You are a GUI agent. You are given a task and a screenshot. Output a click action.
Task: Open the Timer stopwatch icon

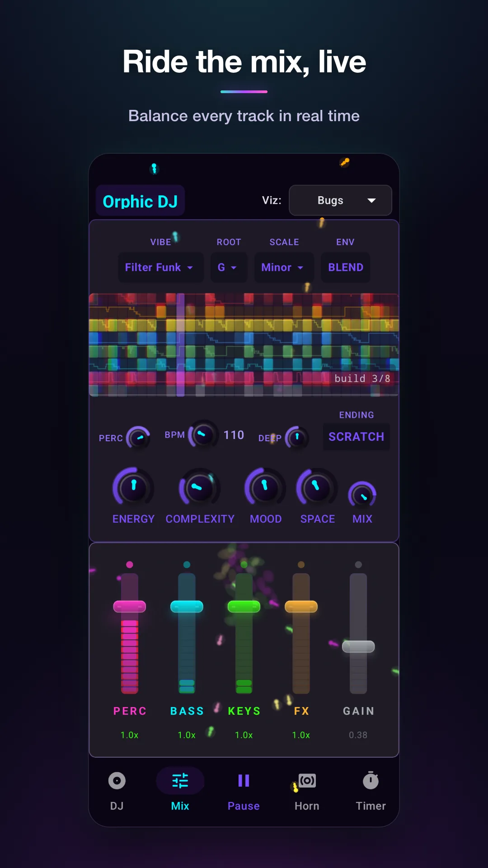pos(371,780)
